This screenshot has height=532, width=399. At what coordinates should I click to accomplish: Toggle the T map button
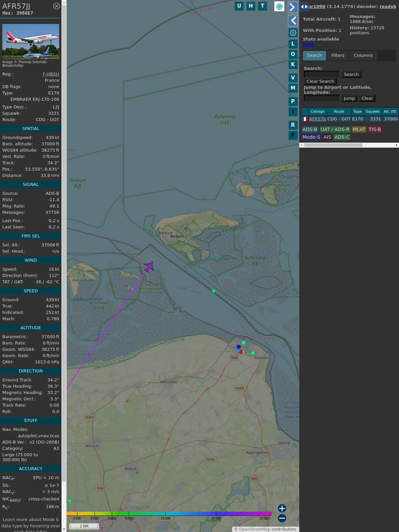pyautogui.click(x=262, y=6)
